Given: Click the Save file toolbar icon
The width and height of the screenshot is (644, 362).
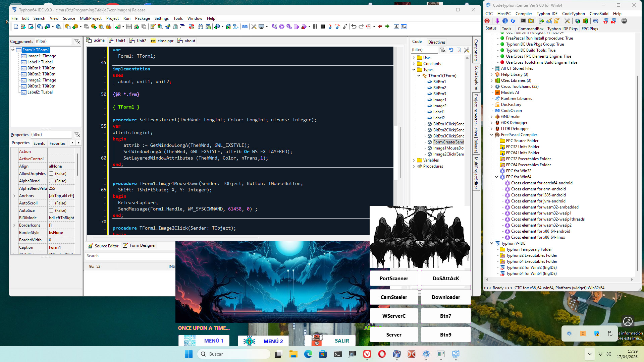Looking at the screenshot, I should point(129,26).
